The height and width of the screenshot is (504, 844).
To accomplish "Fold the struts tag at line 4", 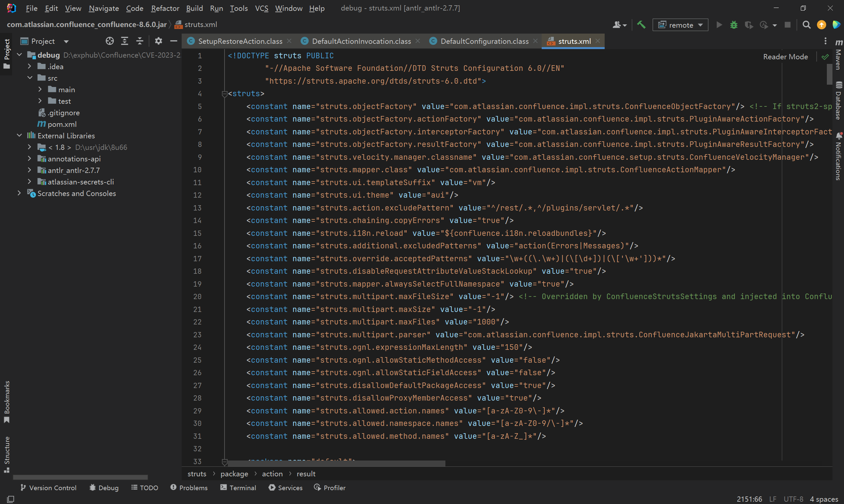I will 224,94.
